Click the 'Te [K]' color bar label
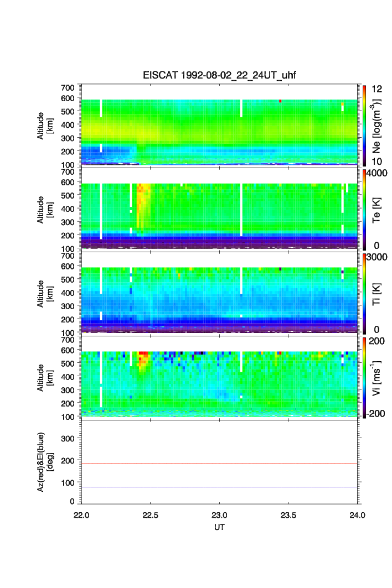The image size is (392, 588). 376,210
